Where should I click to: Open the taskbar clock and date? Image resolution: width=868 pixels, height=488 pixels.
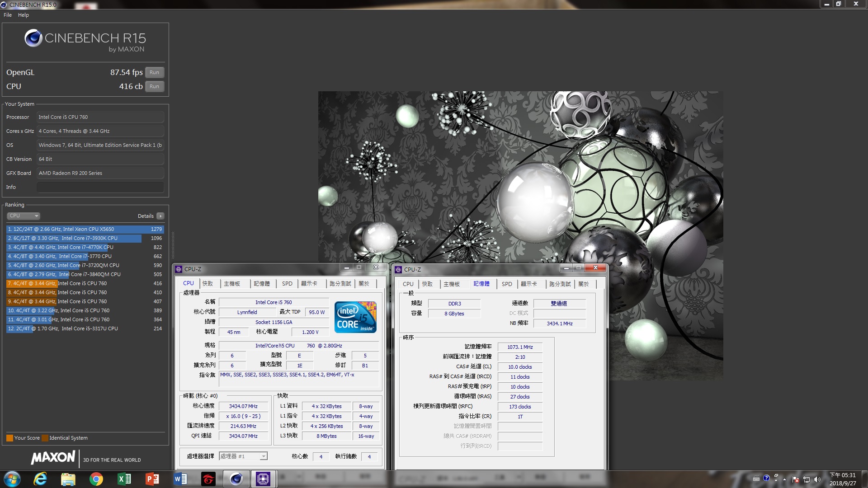point(843,479)
